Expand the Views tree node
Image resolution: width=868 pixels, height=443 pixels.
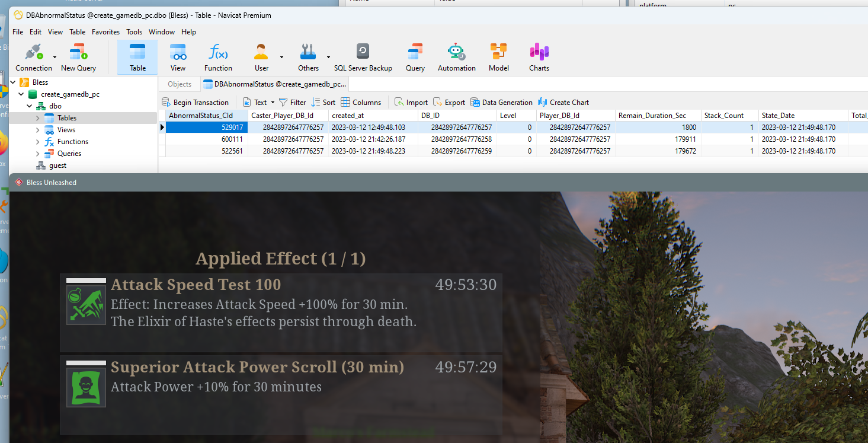point(37,130)
